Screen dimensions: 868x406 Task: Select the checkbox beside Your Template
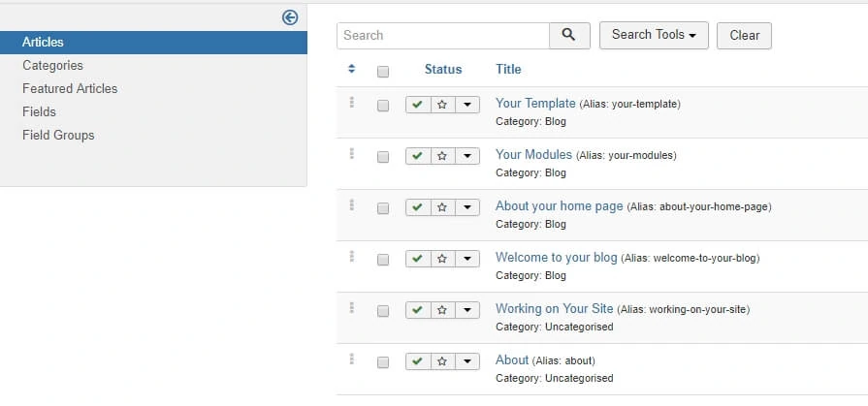coord(382,105)
